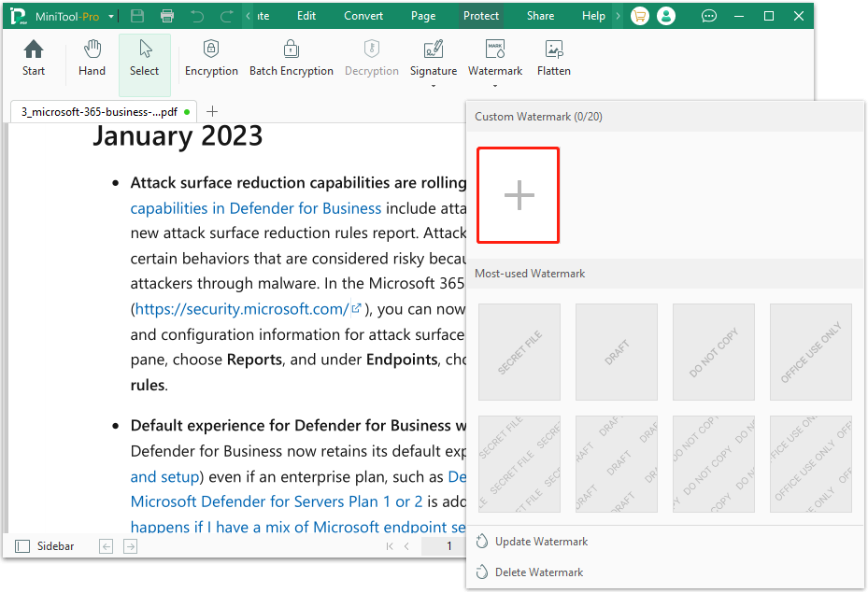868x593 pixels.
Task: Flatten the PDF document
Action: coord(553,59)
